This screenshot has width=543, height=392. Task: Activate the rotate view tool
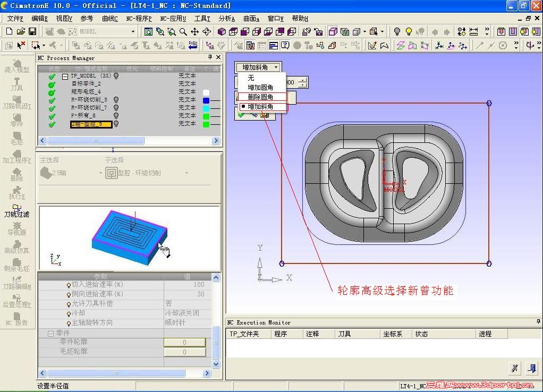207,32
